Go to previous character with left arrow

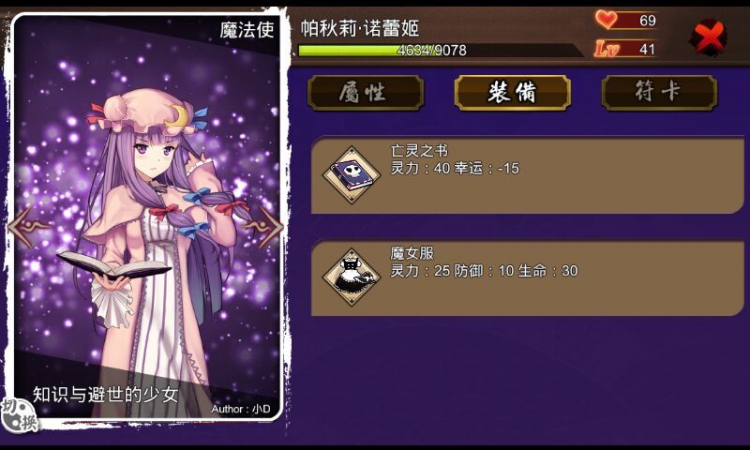[x=29, y=226]
